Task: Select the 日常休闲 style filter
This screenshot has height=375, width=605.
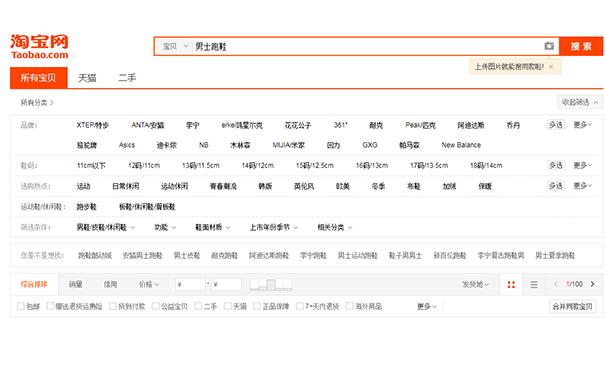Action: pos(126,186)
